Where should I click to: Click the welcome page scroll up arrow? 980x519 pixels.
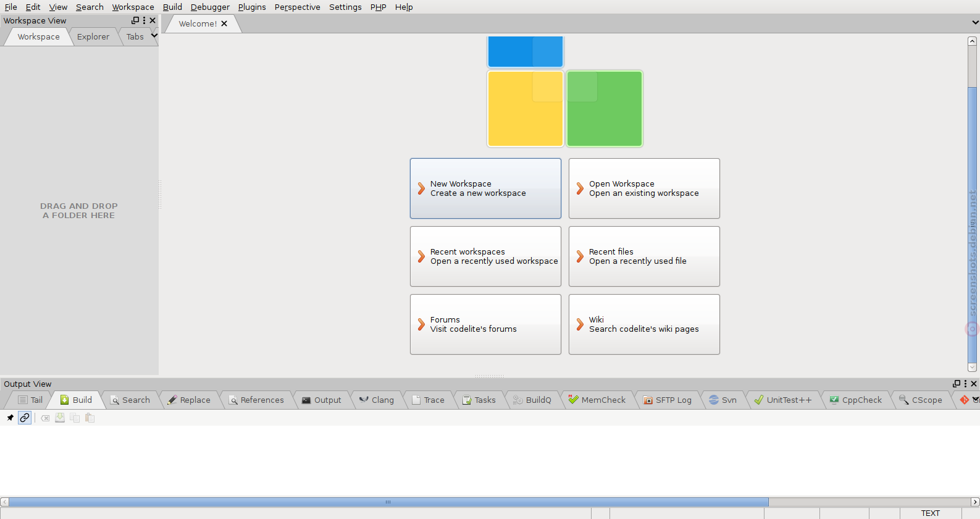(x=972, y=41)
